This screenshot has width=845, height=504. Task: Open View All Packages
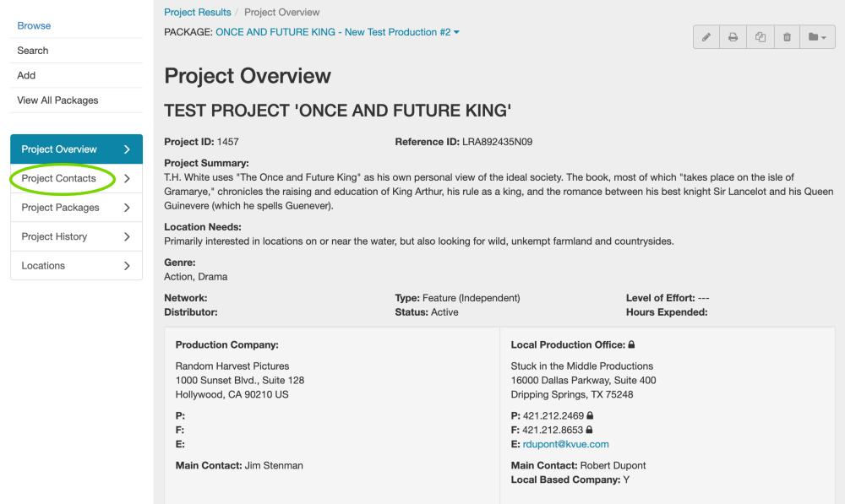[x=57, y=100]
